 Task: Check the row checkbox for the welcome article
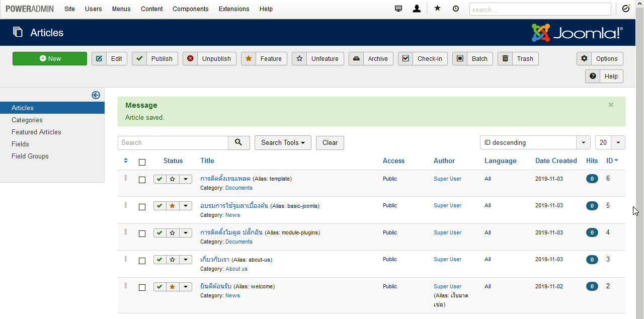click(x=142, y=287)
